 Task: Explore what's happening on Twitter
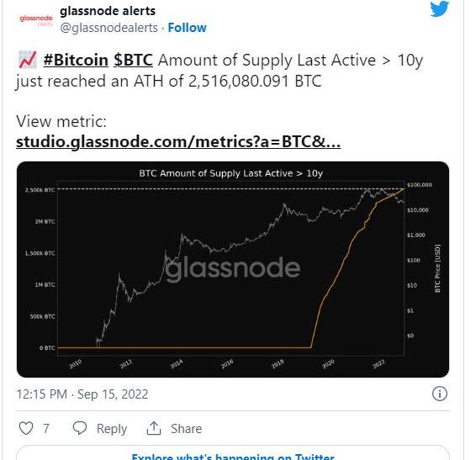point(233,456)
